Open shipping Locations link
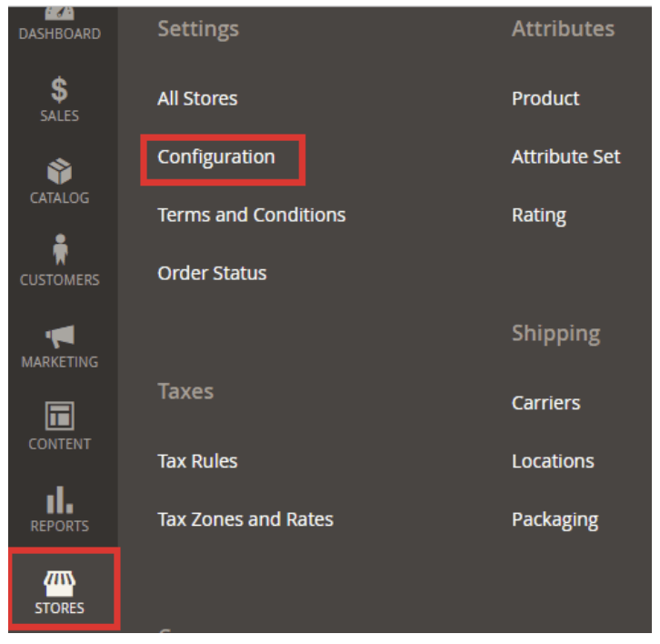 (x=553, y=461)
